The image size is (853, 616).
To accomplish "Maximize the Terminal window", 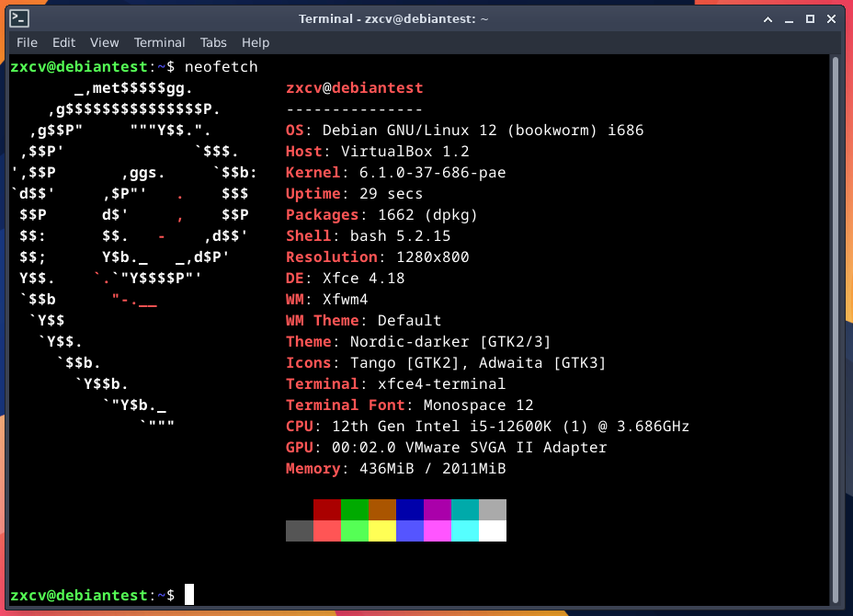I will (810, 19).
